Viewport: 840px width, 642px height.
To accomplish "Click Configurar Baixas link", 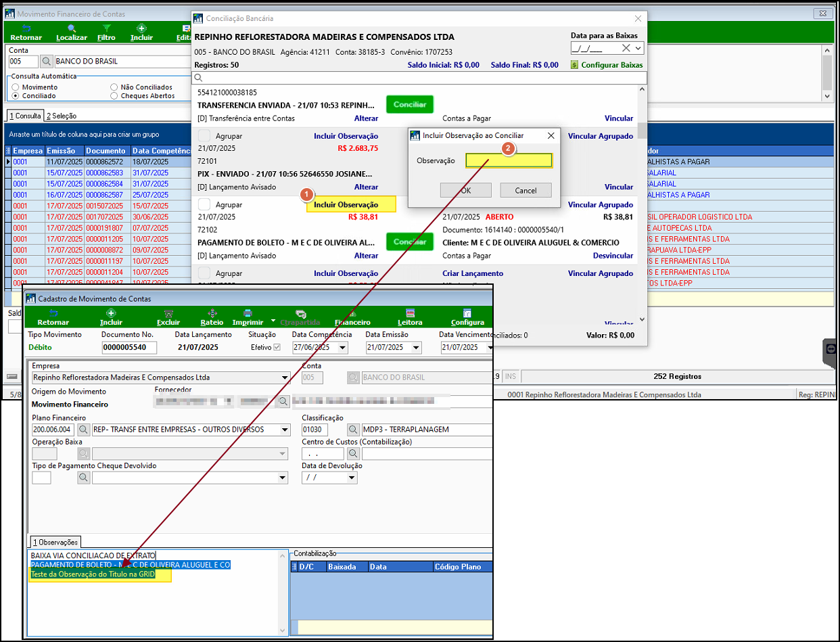I will 612,65.
